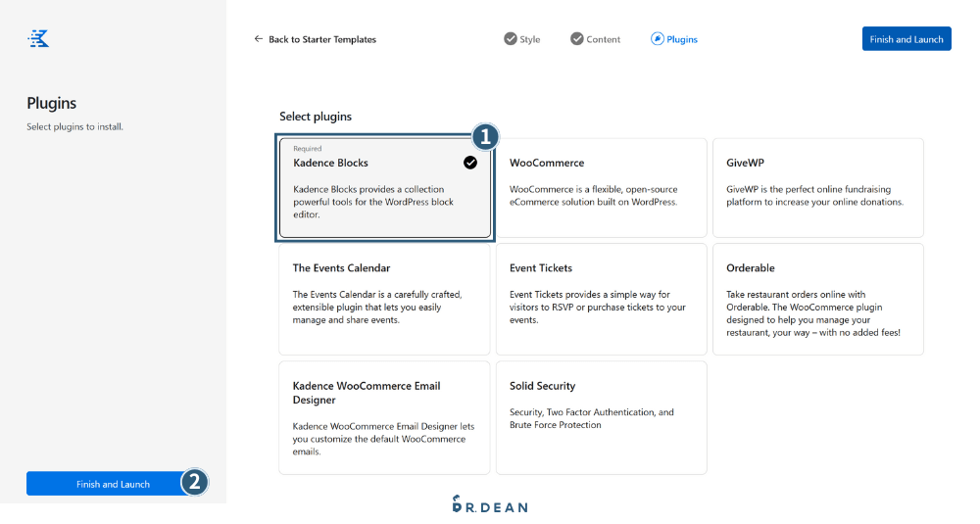The height and width of the screenshot is (524, 980).
Task: Click the GiveWP description text
Action: click(815, 196)
